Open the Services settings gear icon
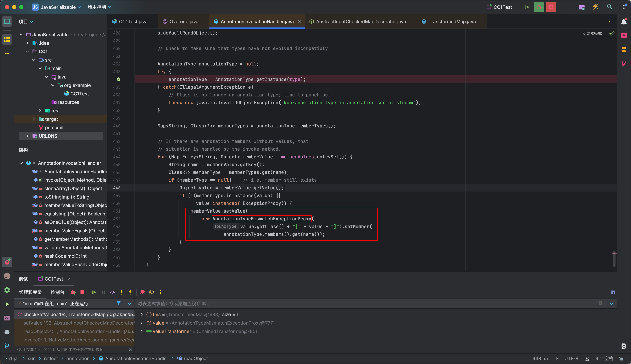Screen dimensions: 631x364 tap(7, 290)
